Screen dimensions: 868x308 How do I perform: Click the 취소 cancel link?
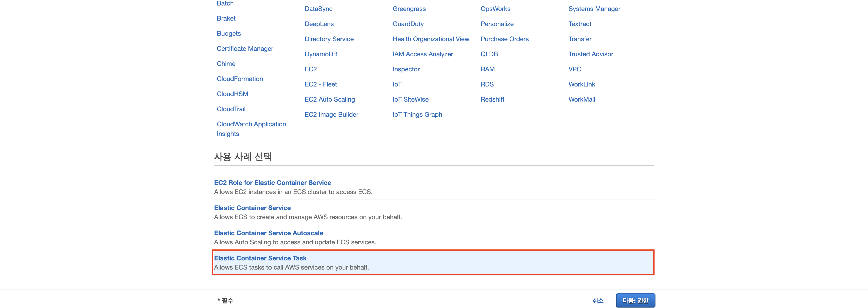[598, 301]
